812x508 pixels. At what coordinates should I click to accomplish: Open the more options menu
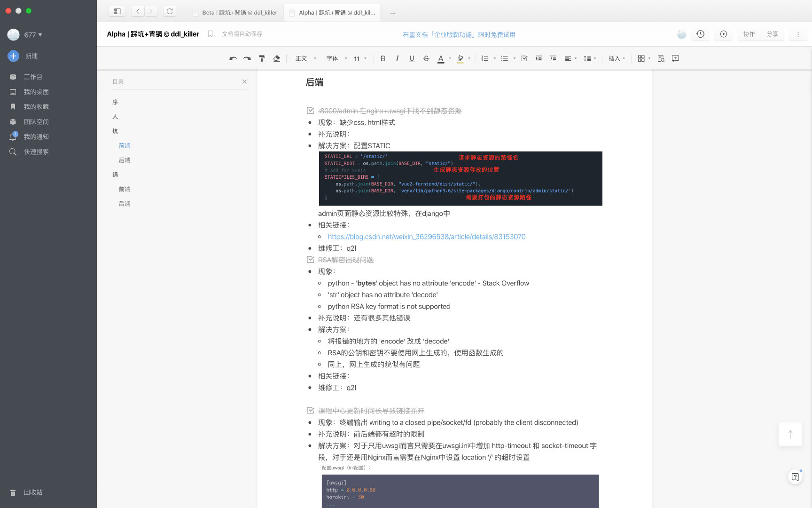pos(798,34)
